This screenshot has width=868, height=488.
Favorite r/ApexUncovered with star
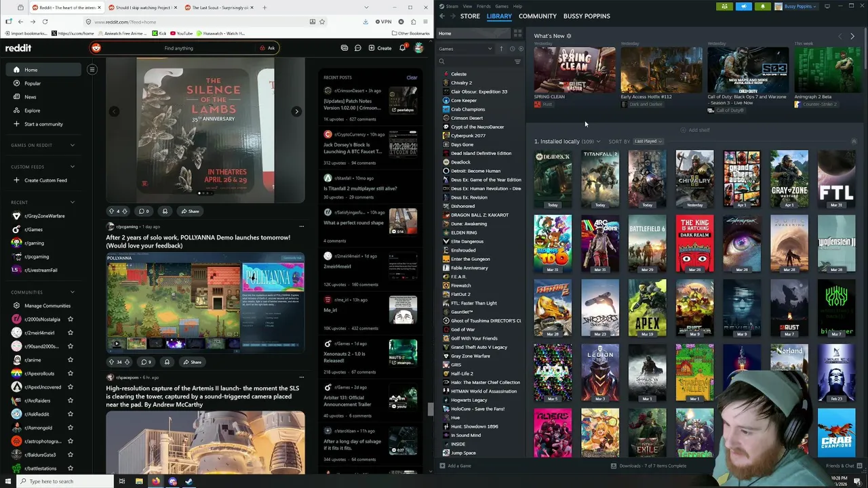tap(70, 387)
